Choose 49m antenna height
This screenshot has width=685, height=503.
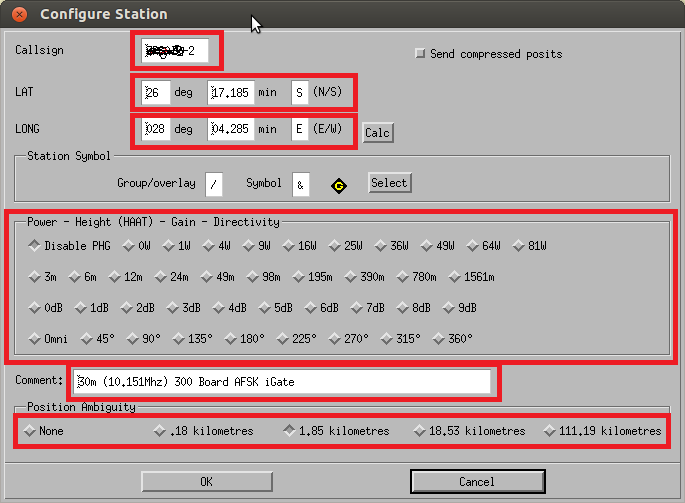click(218, 277)
